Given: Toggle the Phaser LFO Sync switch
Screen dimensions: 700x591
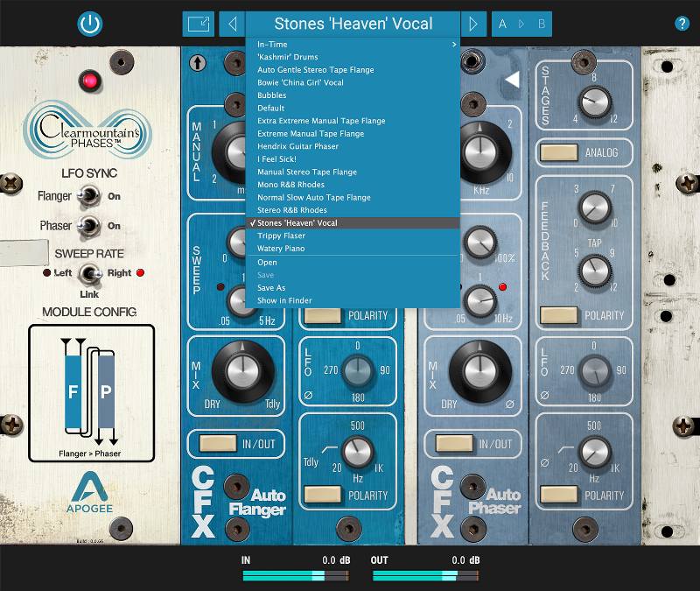Looking at the screenshot, I should (90, 225).
